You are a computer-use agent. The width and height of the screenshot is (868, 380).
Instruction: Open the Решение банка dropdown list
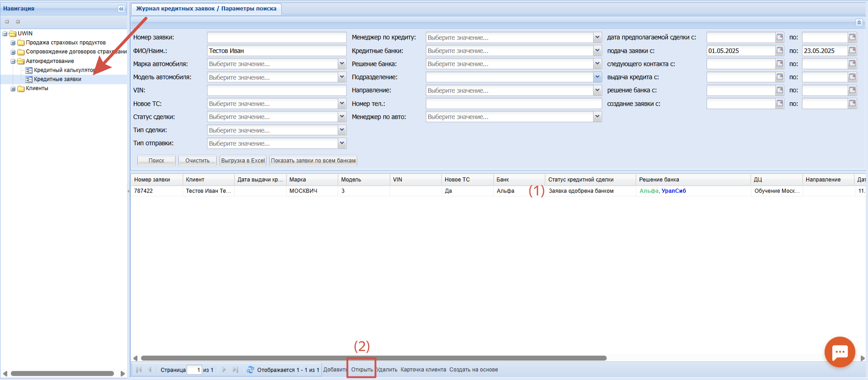pyautogui.click(x=597, y=64)
